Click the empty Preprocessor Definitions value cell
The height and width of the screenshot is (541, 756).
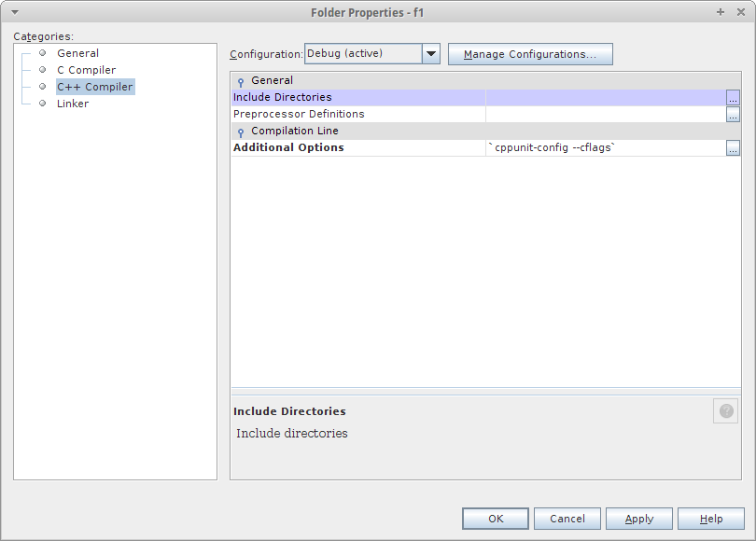pos(606,114)
